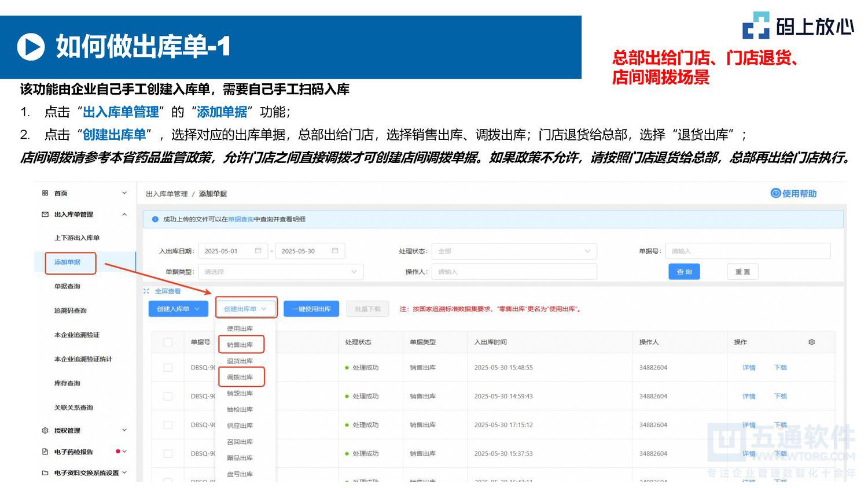Select 退货出库 from the dropdown list
The image size is (868, 488).
tap(241, 360)
